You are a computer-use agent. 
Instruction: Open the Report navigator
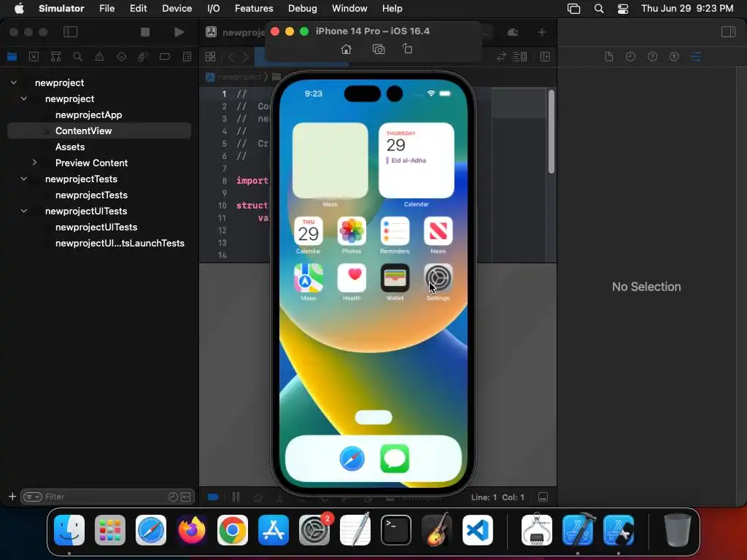coord(187,57)
